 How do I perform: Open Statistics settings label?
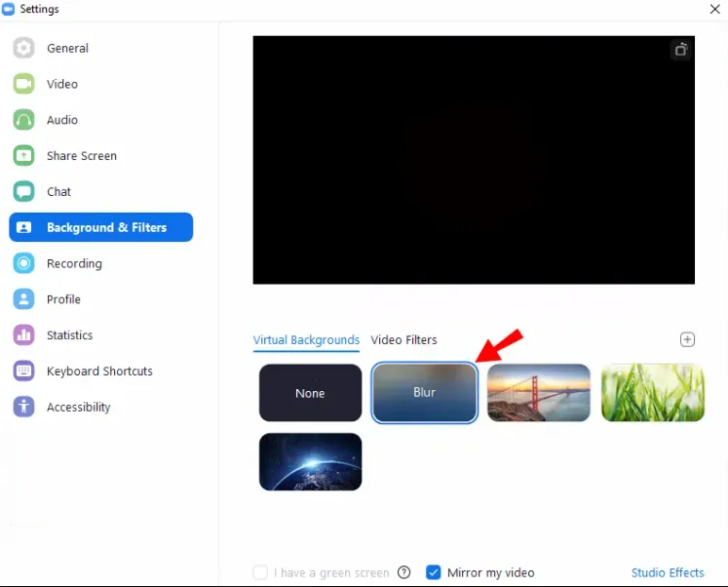pyautogui.click(x=69, y=334)
